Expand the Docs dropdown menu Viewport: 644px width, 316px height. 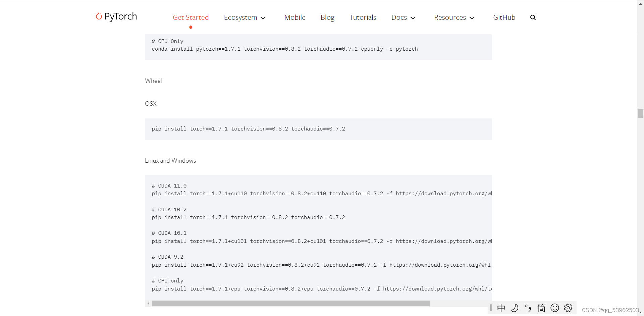pos(403,17)
